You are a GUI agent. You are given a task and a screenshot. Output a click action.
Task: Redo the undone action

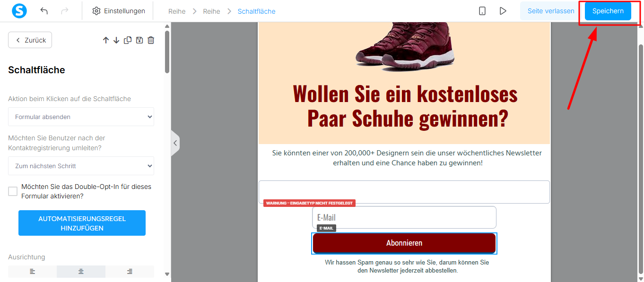[64, 11]
